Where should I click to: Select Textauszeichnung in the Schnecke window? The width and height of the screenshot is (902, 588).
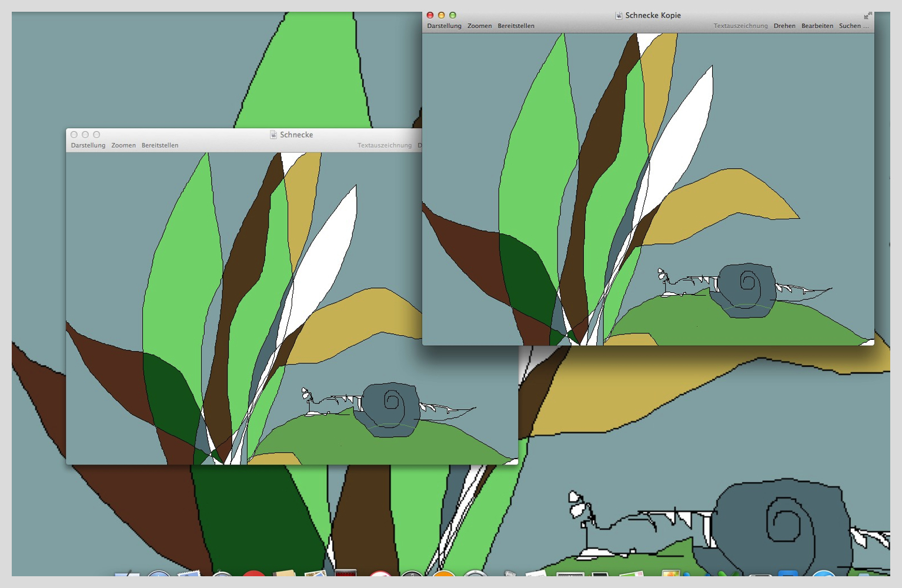tap(385, 145)
